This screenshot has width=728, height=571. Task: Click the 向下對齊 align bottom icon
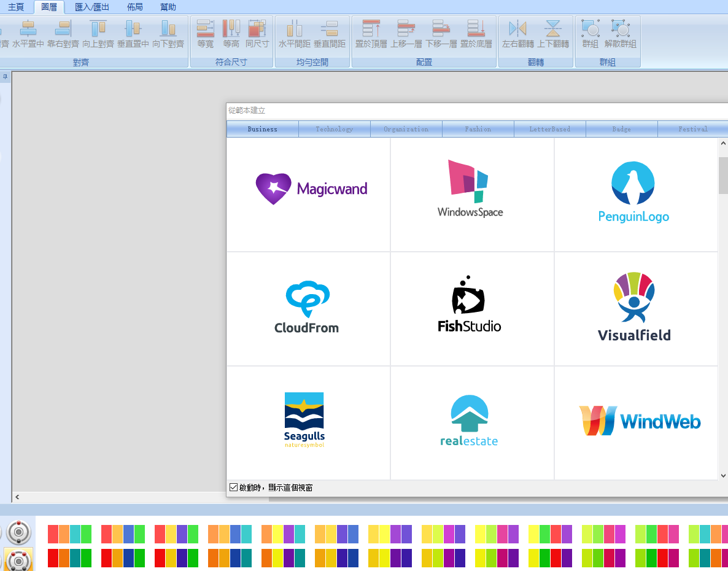[x=168, y=34]
